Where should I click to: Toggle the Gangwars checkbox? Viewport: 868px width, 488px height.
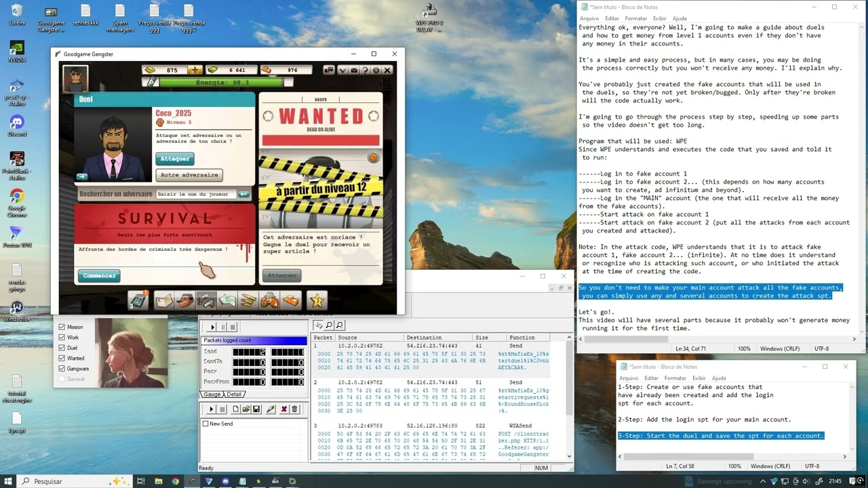(x=62, y=369)
